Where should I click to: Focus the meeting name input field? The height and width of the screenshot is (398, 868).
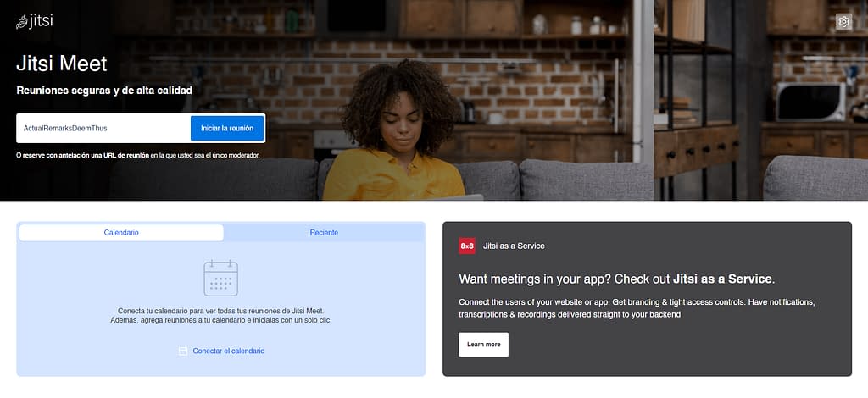[104, 128]
